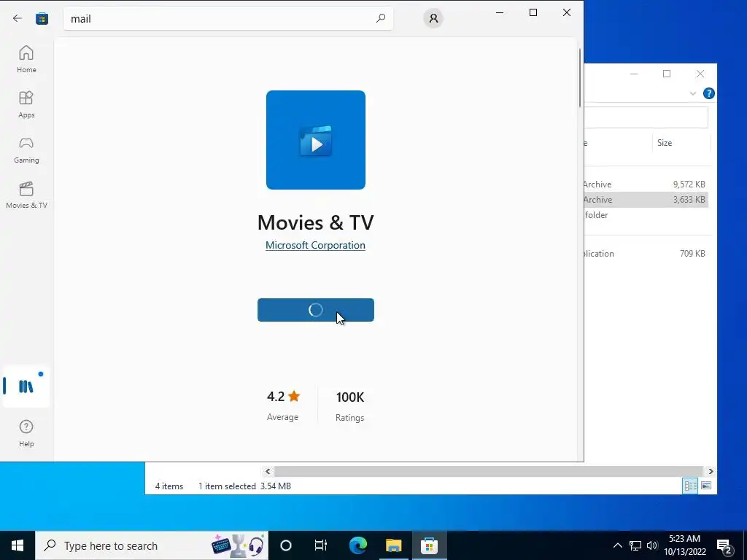Minimize the Microsoft Store window
This screenshot has width=747, height=560.
coord(500,12)
